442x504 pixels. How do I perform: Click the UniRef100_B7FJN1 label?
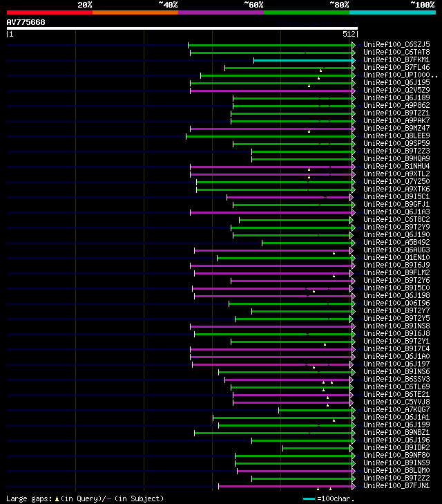point(396,485)
